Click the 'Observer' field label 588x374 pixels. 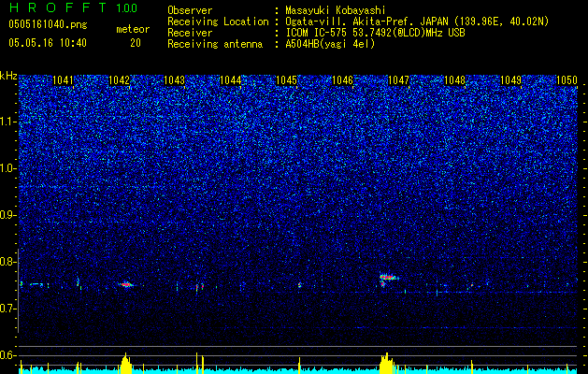pyautogui.click(x=190, y=10)
